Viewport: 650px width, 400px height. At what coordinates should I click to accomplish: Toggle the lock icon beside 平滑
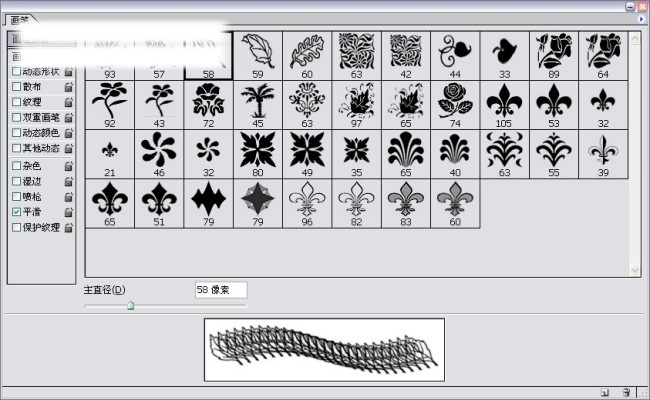[69, 212]
